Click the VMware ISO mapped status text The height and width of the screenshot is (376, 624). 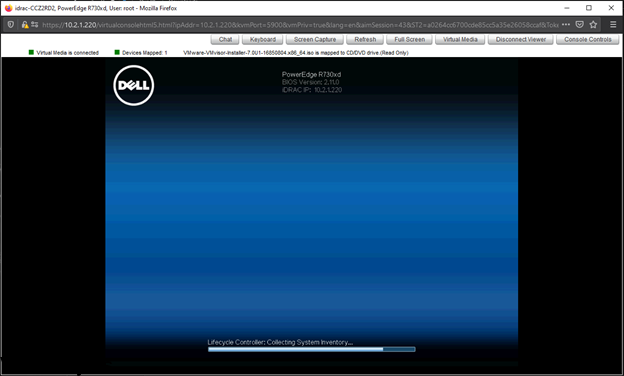(x=296, y=53)
